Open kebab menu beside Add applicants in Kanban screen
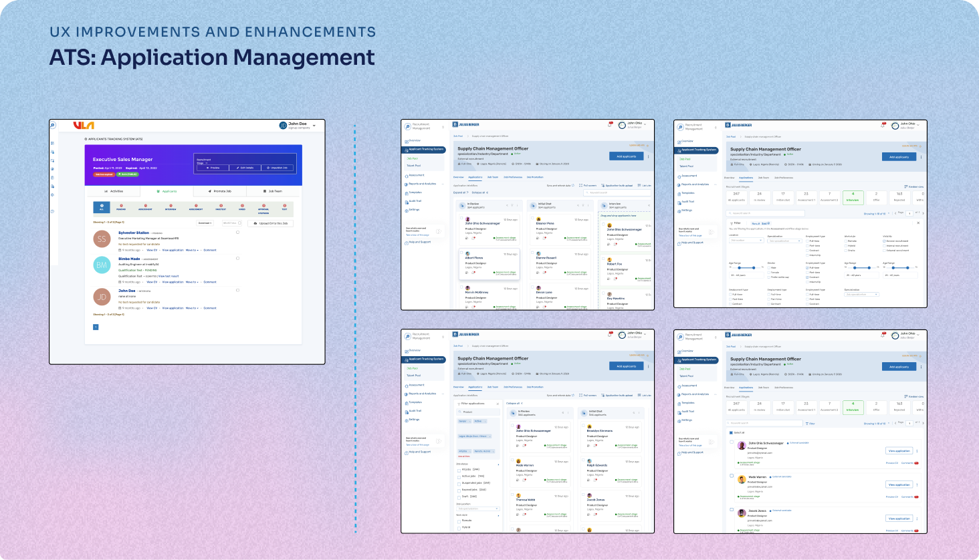The height and width of the screenshot is (560, 979). (x=648, y=156)
